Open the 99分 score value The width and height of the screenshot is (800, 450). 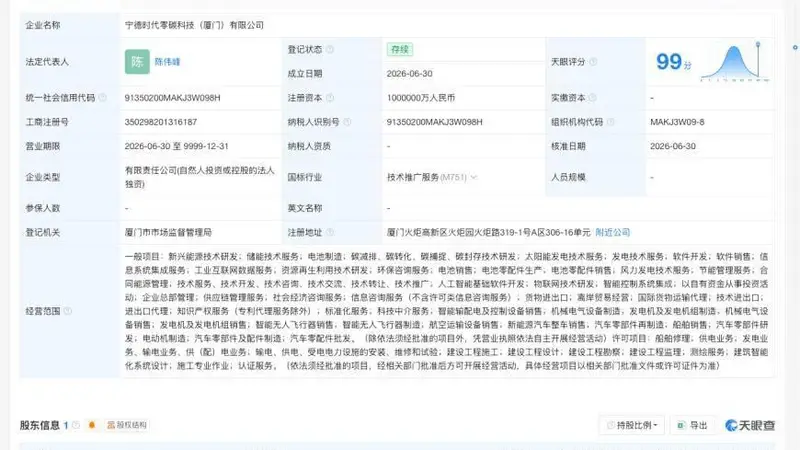pos(673,62)
